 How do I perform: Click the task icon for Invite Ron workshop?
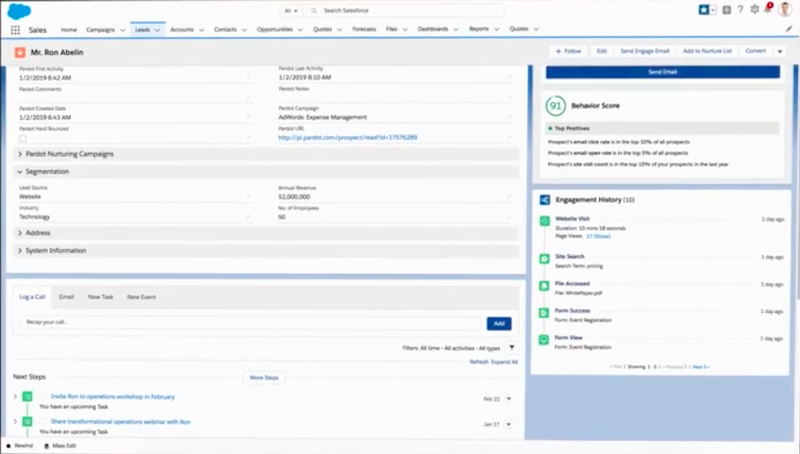point(28,396)
